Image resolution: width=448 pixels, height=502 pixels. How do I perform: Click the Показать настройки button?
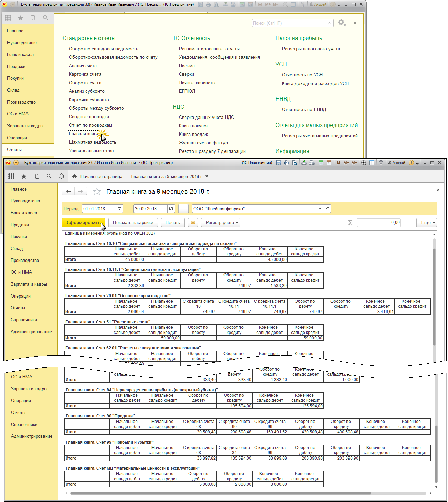[133, 223]
